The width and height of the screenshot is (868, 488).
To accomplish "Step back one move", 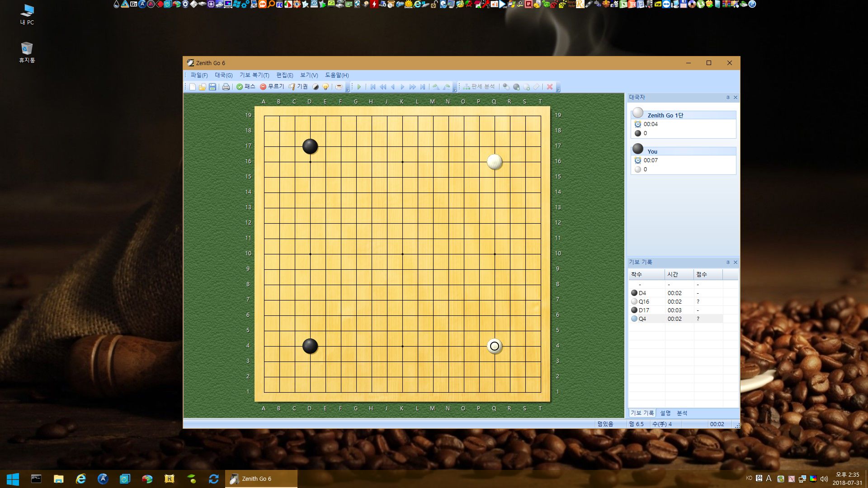I will point(393,87).
